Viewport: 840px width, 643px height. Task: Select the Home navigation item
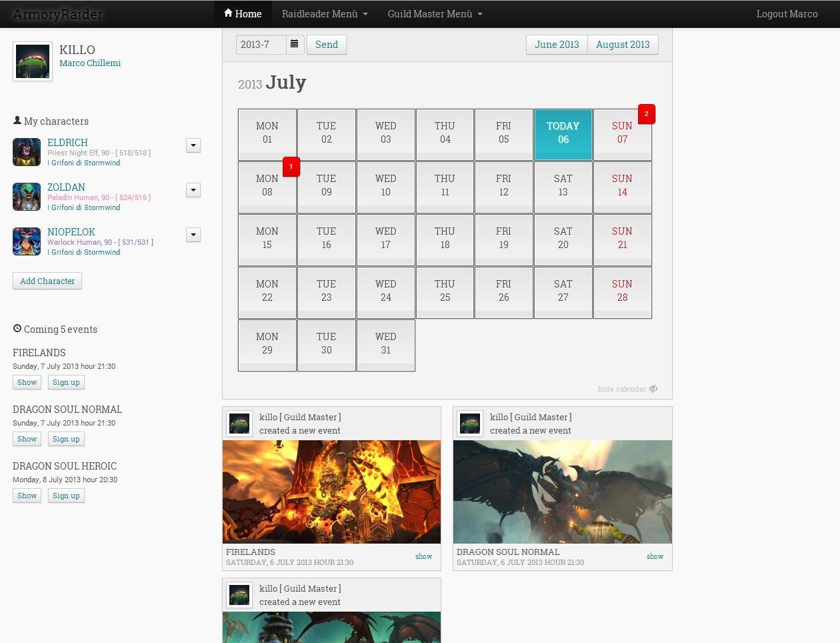click(x=243, y=13)
